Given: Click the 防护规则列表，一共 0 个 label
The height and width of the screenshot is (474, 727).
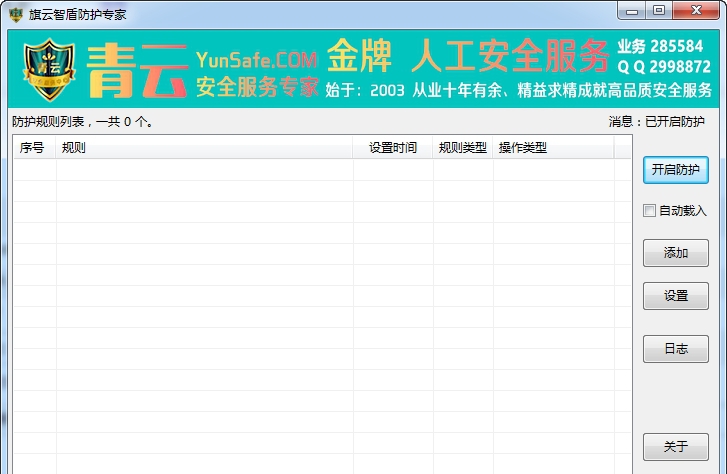Looking at the screenshot, I should click(83, 122).
